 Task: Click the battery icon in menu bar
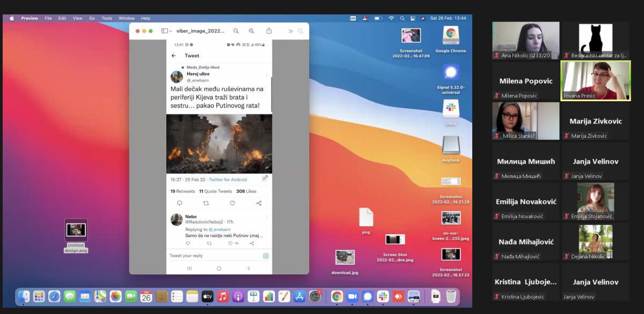tap(378, 18)
